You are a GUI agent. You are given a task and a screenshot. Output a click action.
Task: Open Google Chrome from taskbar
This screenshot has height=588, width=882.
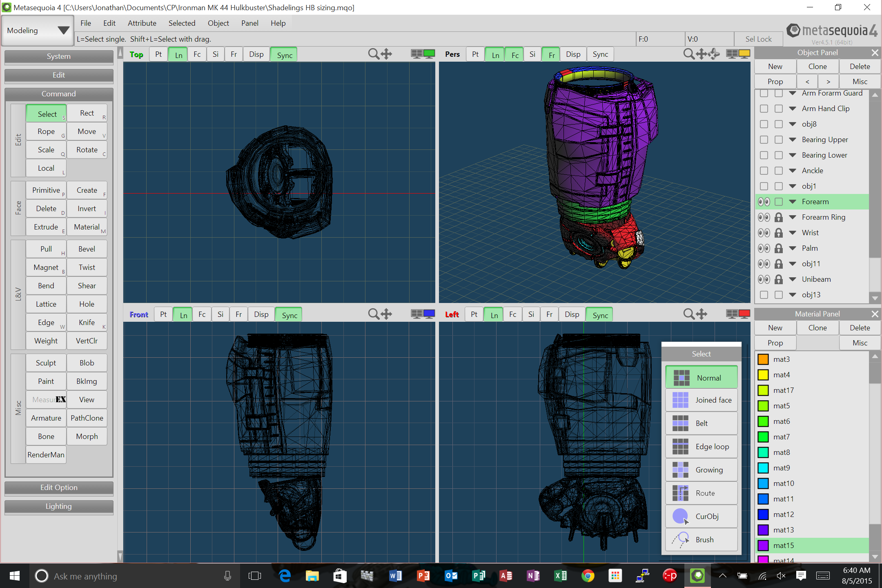click(x=588, y=576)
